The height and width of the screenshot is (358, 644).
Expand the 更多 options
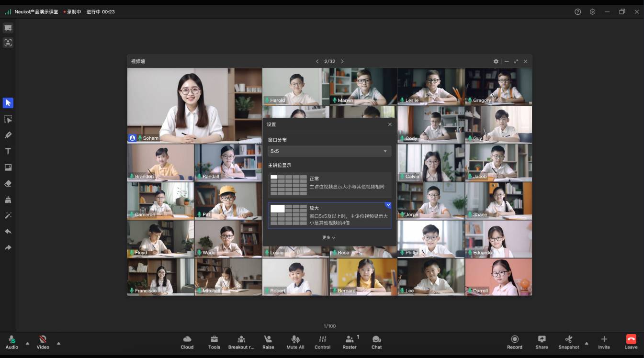(x=329, y=237)
